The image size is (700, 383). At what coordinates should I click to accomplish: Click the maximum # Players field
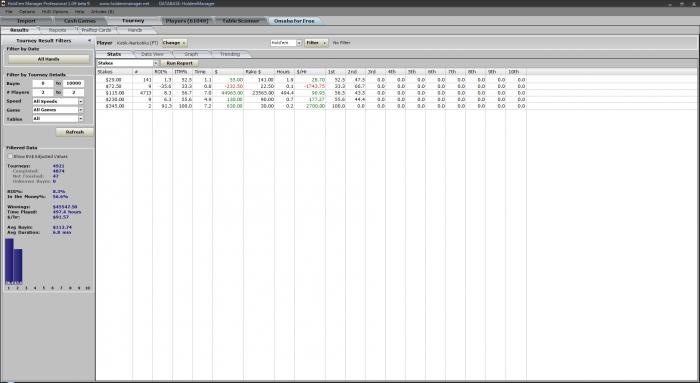[74, 92]
